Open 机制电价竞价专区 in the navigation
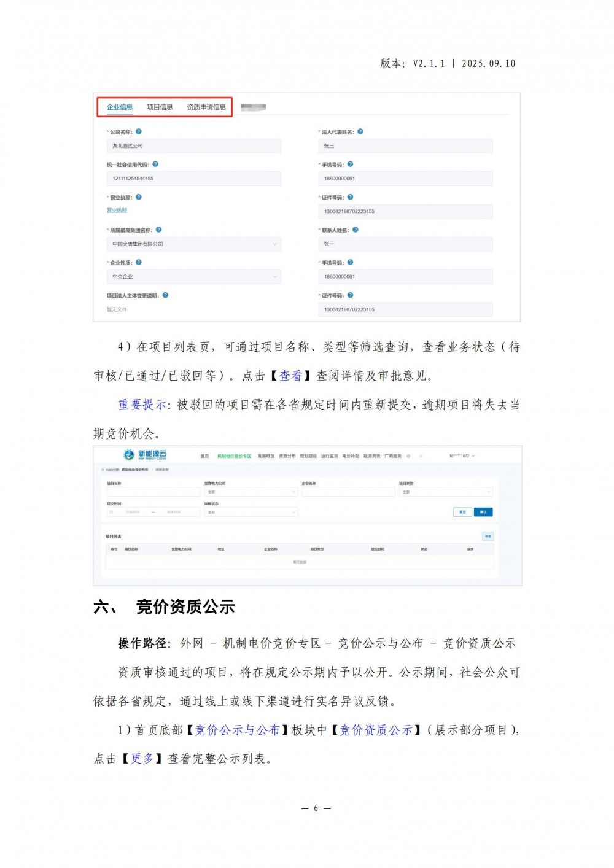 click(235, 456)
